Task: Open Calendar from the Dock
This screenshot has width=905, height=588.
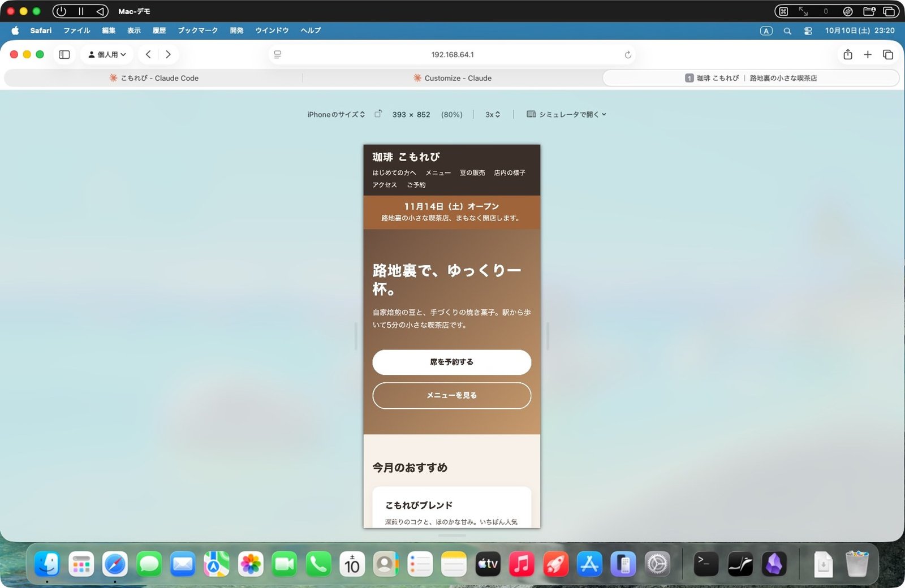Action: (x=352, y=564)
